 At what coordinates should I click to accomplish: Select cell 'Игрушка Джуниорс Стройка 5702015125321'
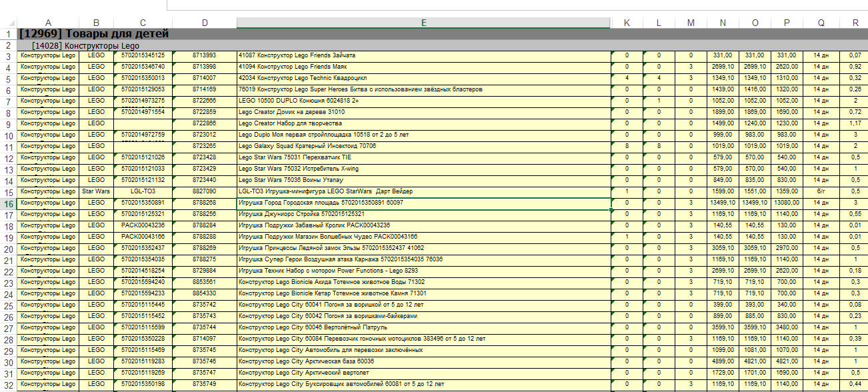click(x=423, y=214)
